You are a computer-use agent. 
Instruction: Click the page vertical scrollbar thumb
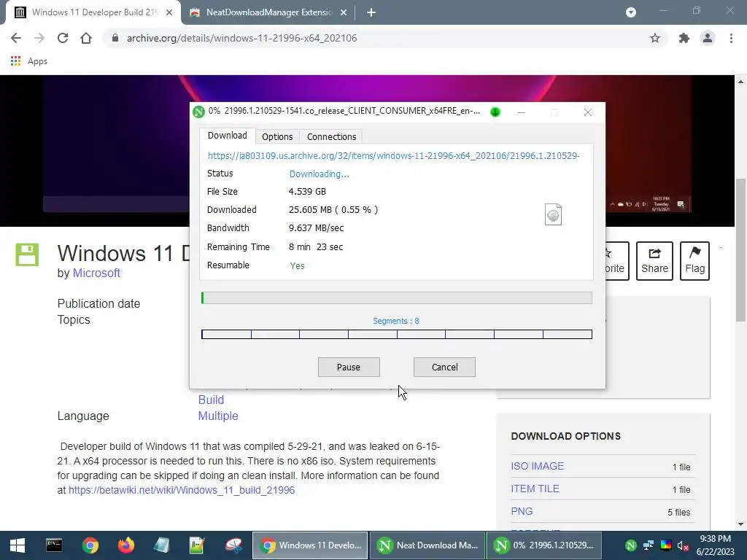pyautogui.click(x=740, y=249)
